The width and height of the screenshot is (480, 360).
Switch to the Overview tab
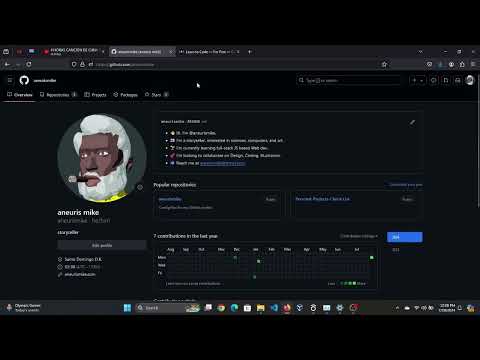pyautogui.click(x=20, y=95)
